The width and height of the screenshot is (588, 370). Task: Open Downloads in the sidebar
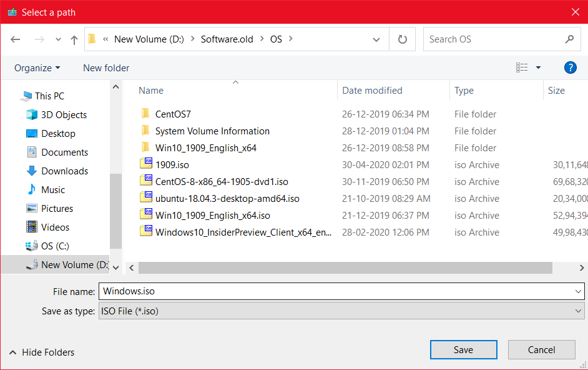[x=64, y=171]
